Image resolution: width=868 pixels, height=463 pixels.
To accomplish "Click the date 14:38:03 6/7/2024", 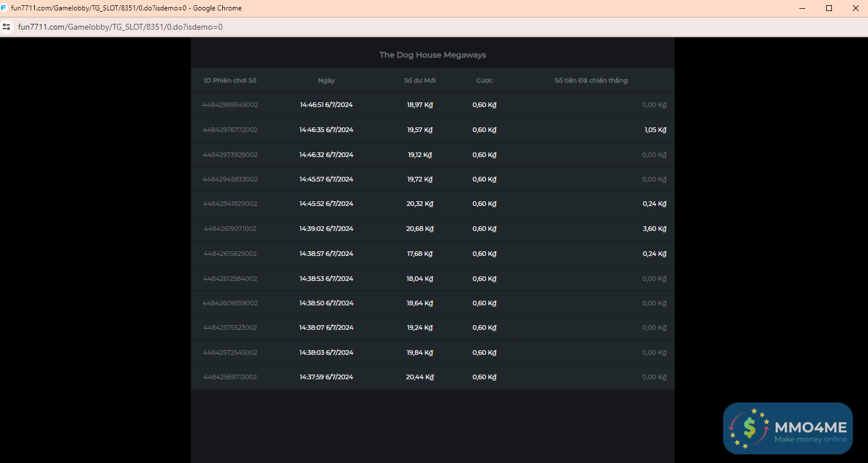I will click(x=326, y=352).
